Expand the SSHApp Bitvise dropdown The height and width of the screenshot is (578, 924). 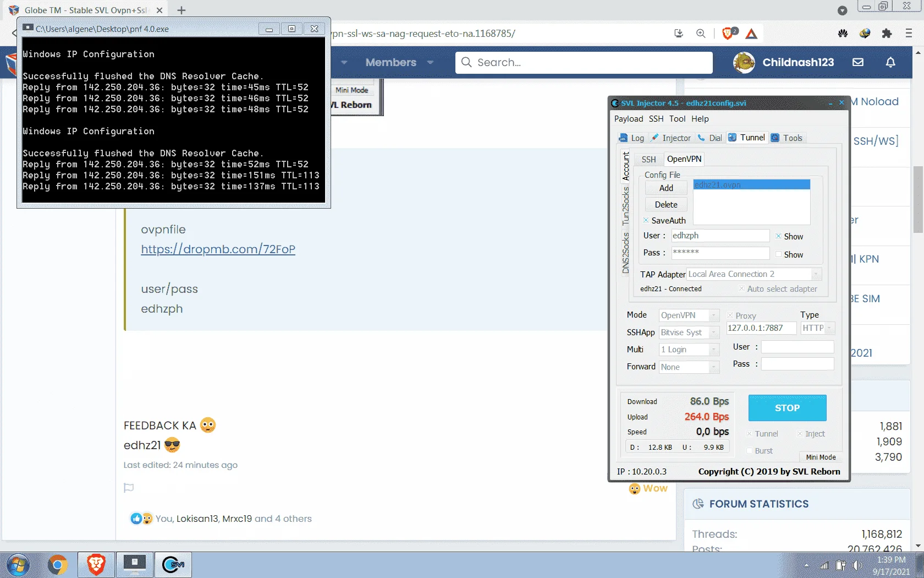point(714,332)
